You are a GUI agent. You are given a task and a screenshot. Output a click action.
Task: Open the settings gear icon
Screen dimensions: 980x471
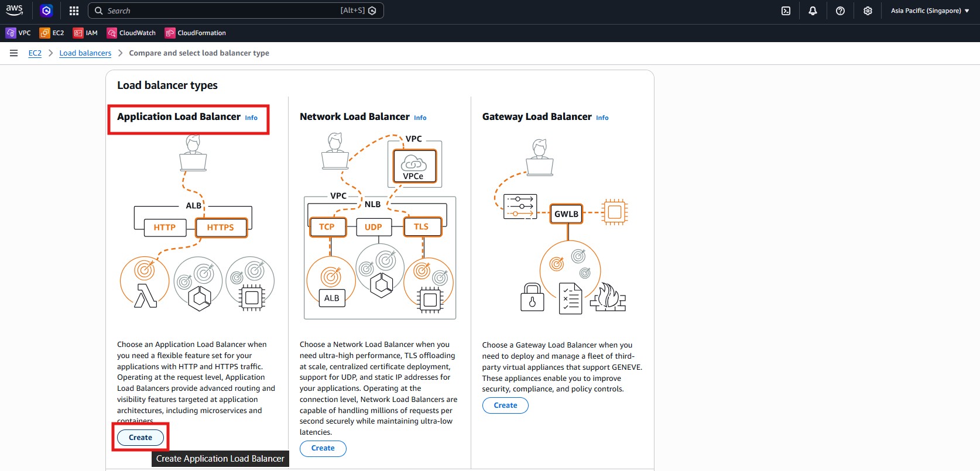point(868,11)
